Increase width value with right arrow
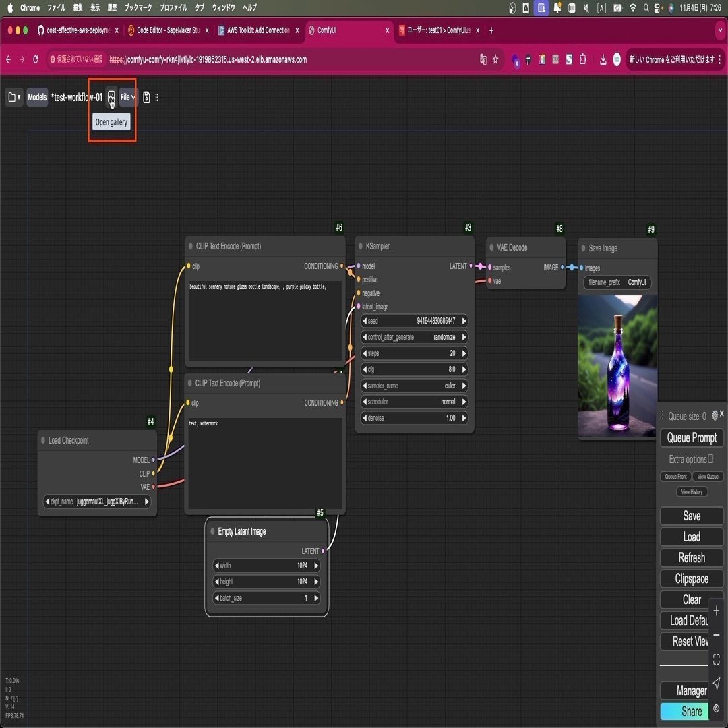The width and height of the screenshot is (728, 728). coord(316,566)
